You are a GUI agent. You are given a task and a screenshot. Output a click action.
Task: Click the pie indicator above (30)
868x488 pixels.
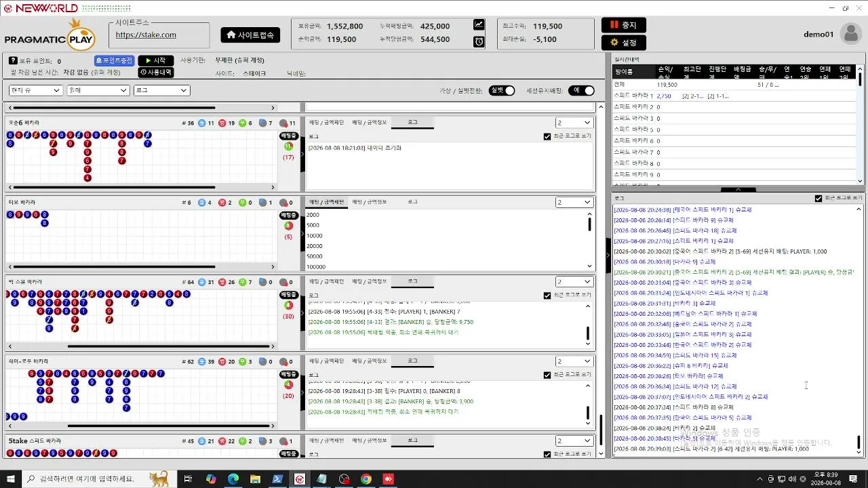click(289, 306)
